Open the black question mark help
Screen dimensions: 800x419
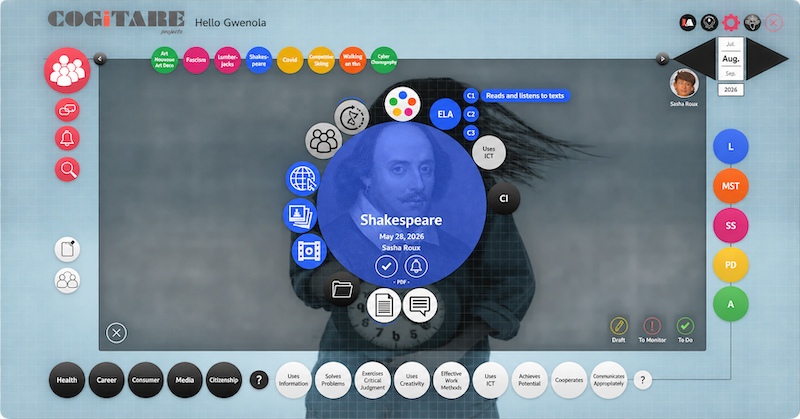(259, 380)
